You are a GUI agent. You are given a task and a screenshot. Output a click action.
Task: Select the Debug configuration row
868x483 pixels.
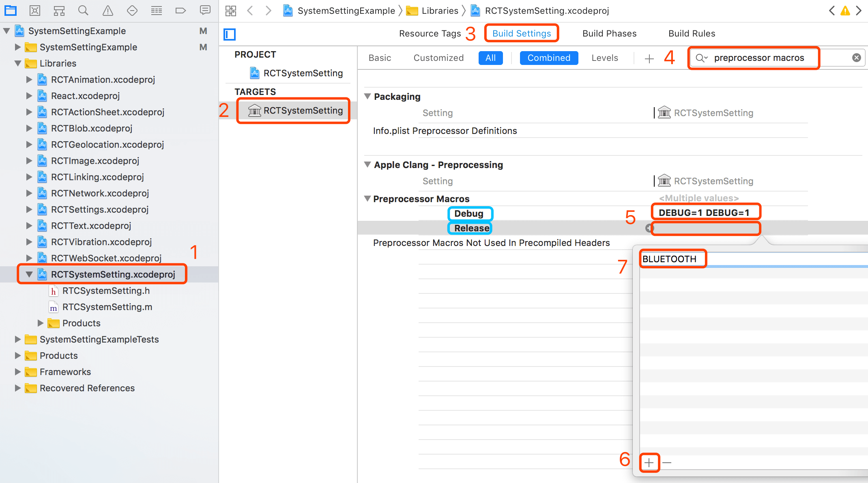point(468,213)
